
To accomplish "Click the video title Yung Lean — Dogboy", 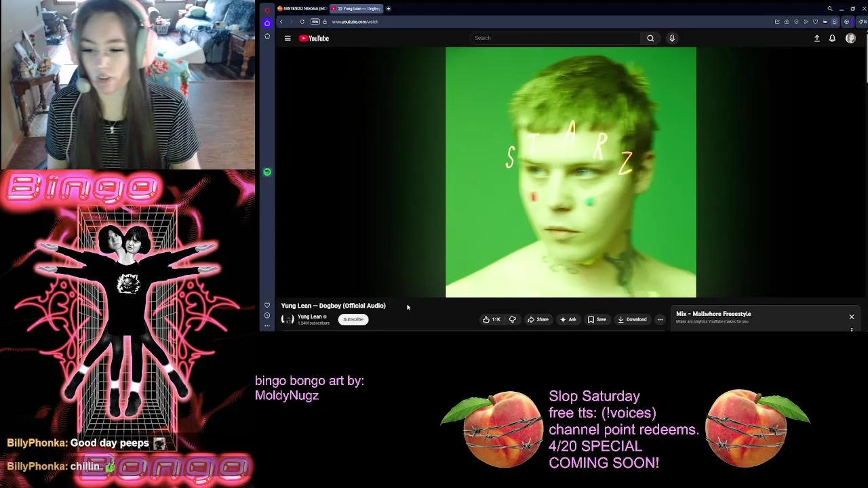I will pos(333,306).
